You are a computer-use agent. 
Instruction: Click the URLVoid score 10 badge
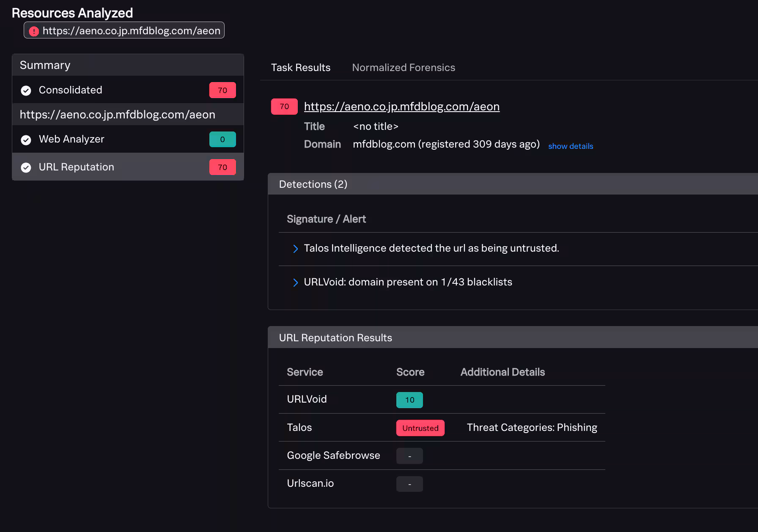pyautogui.click(x=409, y=400)
